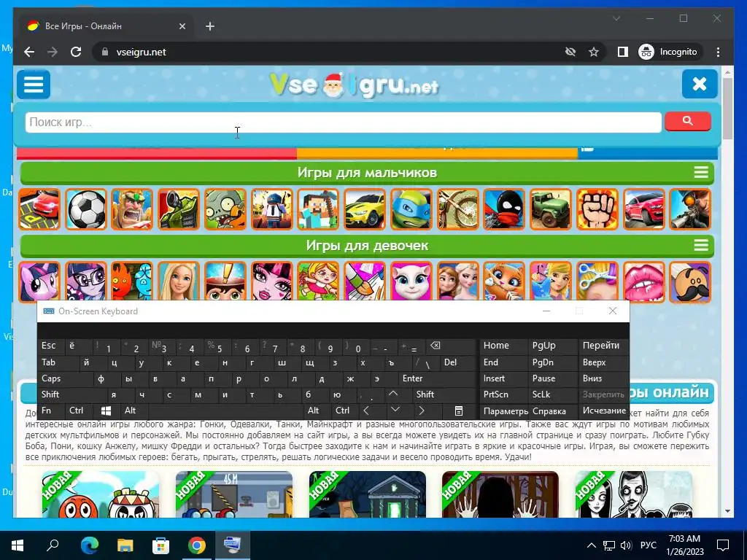Screen dimensions: 747x560
Task: Click the red search magnifier button
Action: 687,122
